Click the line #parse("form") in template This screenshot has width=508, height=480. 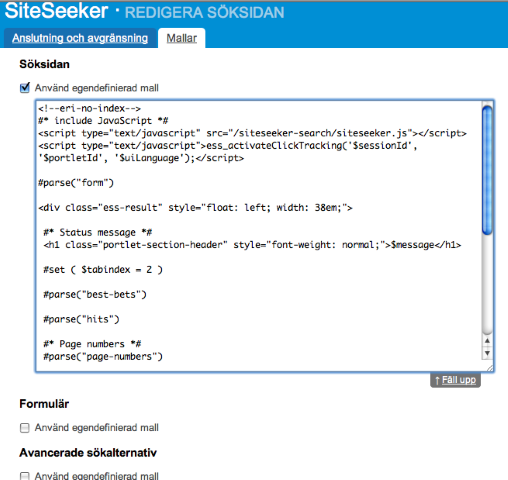(x=76, y=183)
